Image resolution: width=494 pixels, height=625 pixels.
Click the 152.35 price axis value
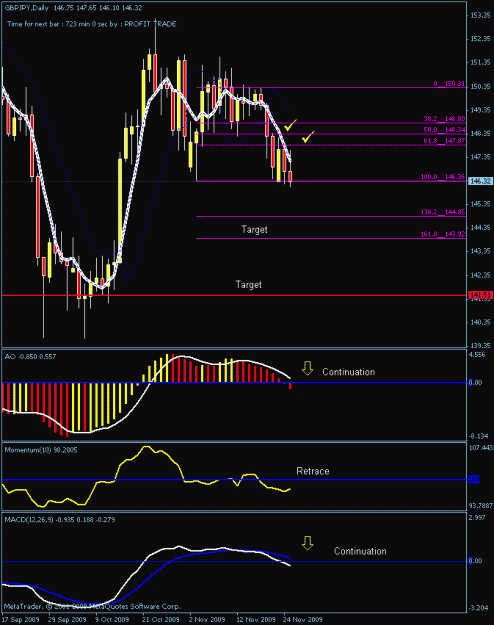(x=480, y=39)
